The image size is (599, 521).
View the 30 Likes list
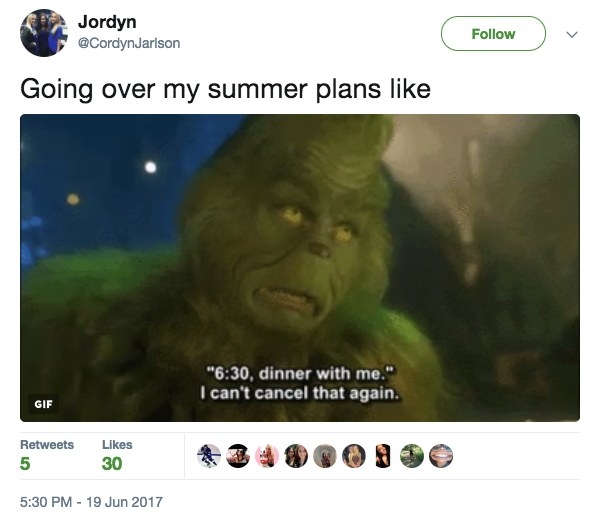[x=117, y=455]
